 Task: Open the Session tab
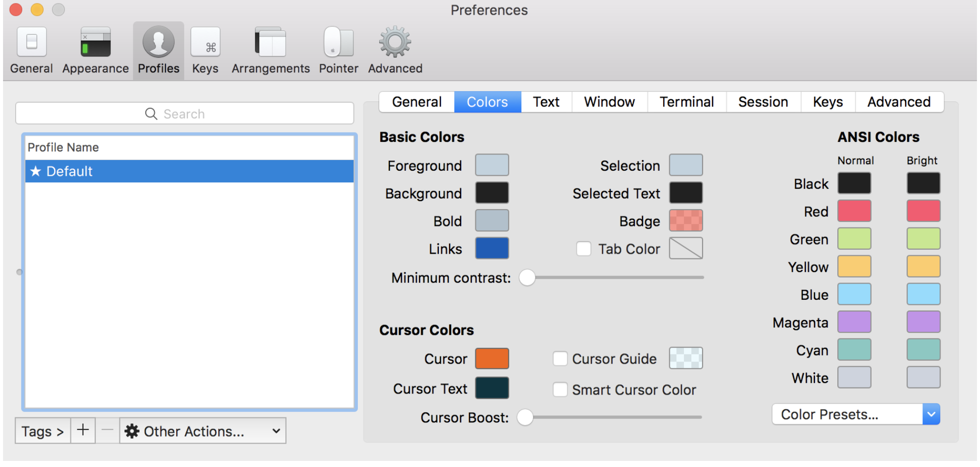(x=763, y=102)
